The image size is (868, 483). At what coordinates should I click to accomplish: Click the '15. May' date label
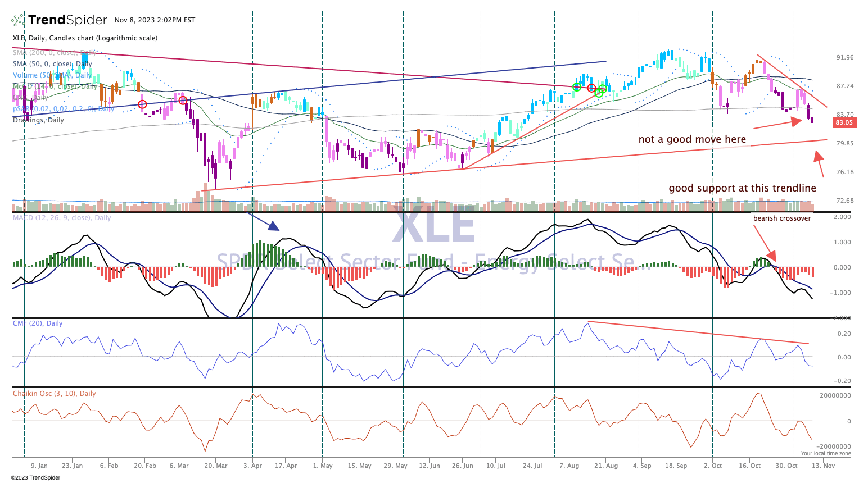[360, 466]
